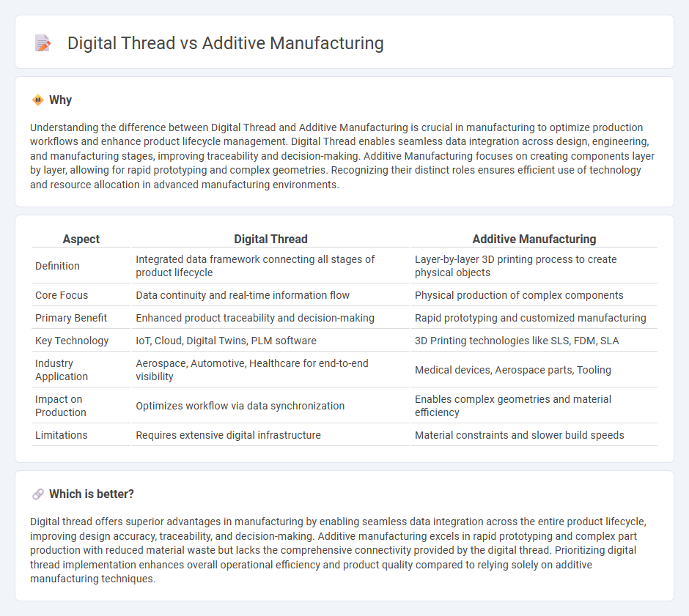Click cell '3D Printing technologies like SLS, FDM, SLA'
The image size is (689, 616).
point(534,341)
